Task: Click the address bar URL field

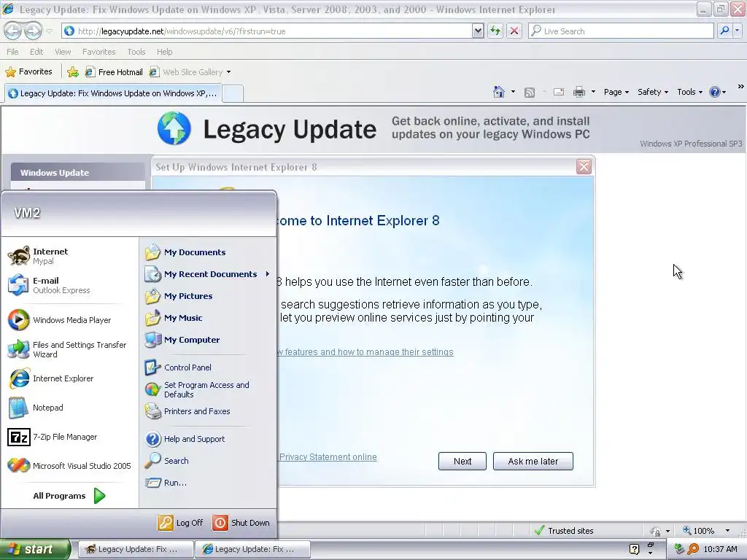Action: [x=267, y=31]
